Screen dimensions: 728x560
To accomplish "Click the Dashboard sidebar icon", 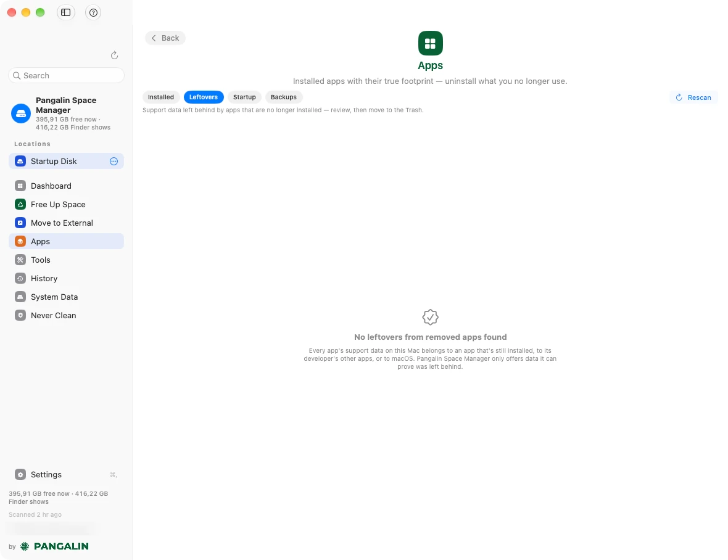I will coord(20,186).
